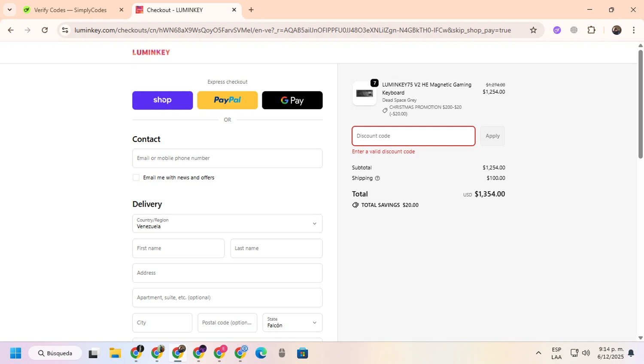Viewport: 644px width, 364px height.
Task: Close the SimplyCodes tab
Action: point(122,10)
